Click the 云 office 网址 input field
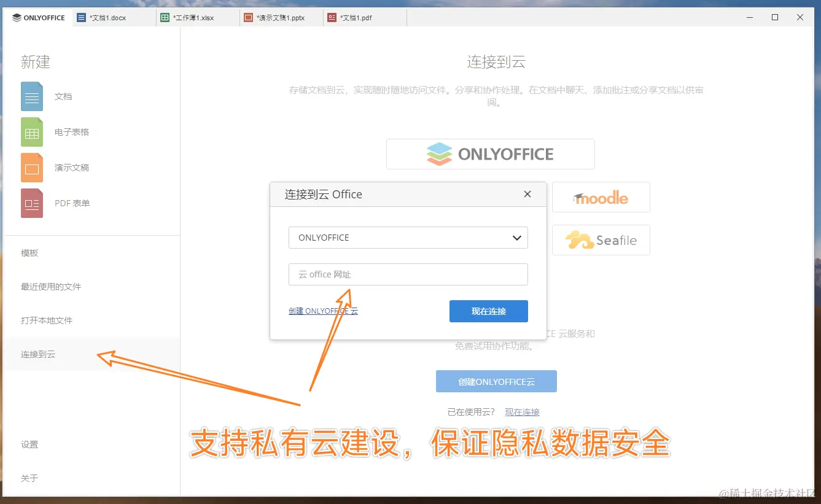 pos(408,274)
